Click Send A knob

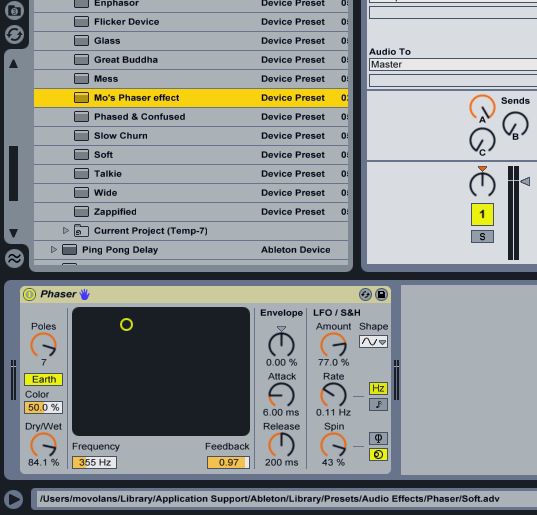pos(482,108)
